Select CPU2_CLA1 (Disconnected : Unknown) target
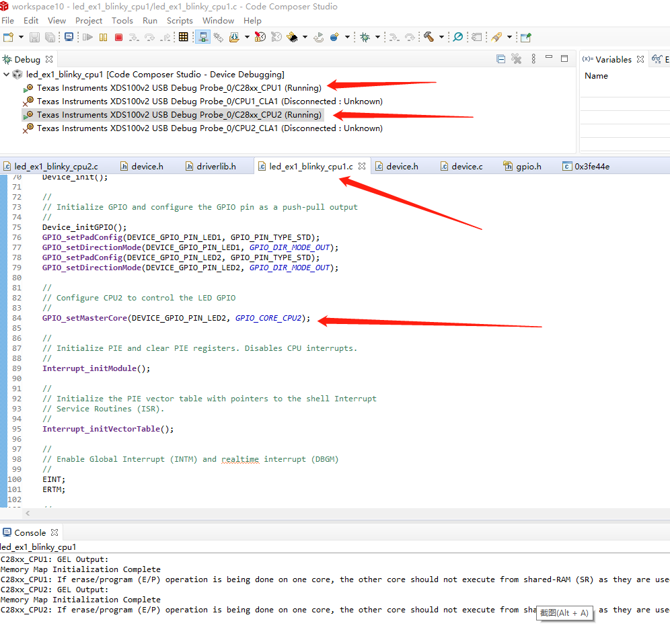Viewport: 670px width, 644px height. 210,128
